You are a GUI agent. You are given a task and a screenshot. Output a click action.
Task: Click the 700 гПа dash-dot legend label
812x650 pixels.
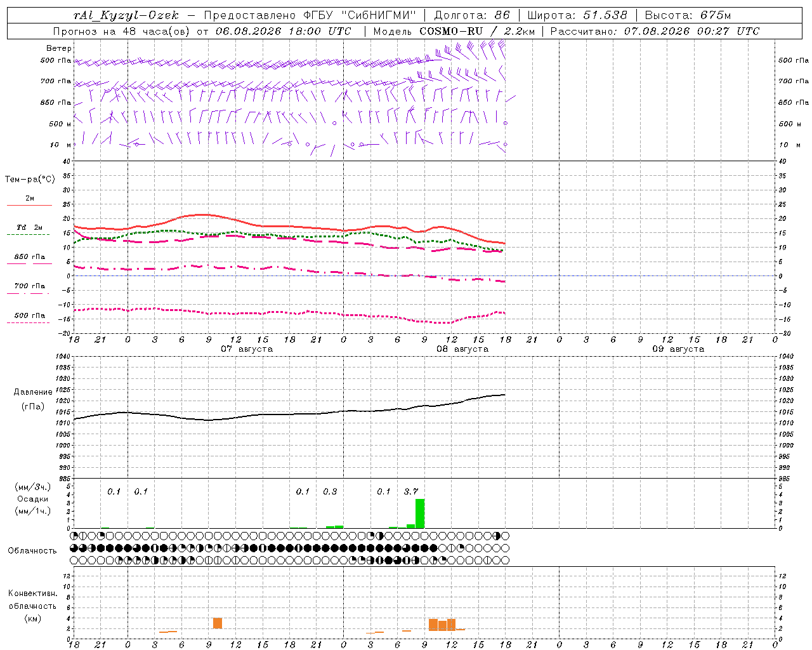pyautogui.click(x=29, y=286)
